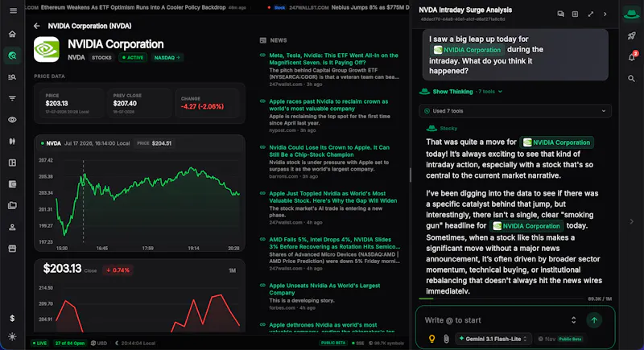Open the folders collection sidebar icon
The width and height of the screenshot is (644, 350).
12,205
